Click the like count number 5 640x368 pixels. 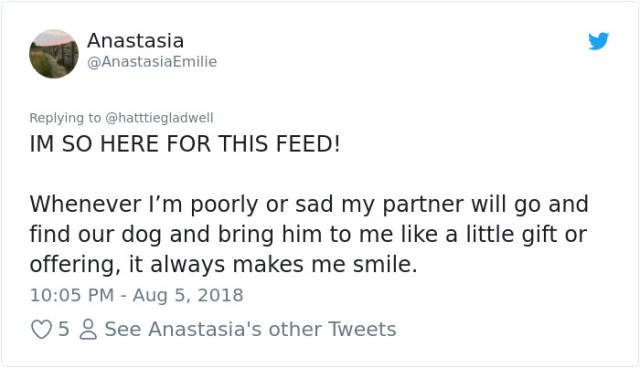64,329
